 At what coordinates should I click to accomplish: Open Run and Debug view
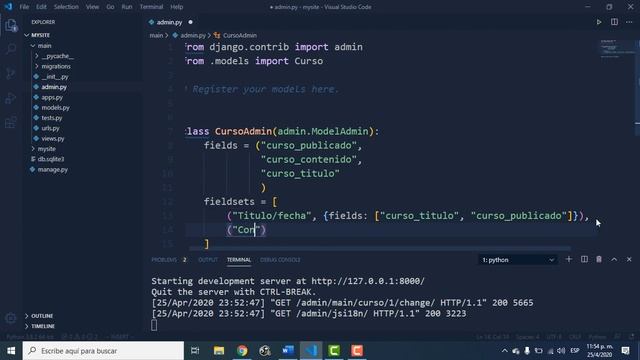(x=11, y=98)
